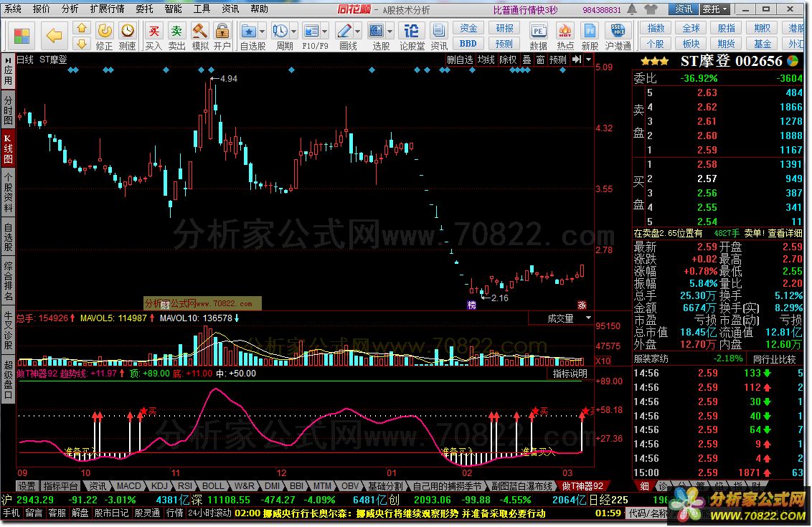Image resolution: width=812 pixels, height=527 pixels.
Task: Click the 榜 marker on the chart
Action: click(x=471, y=305)
